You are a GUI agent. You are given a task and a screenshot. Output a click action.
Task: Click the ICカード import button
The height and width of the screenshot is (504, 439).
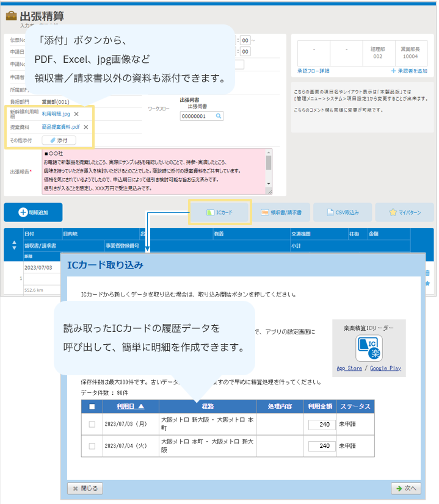(220, 212)
